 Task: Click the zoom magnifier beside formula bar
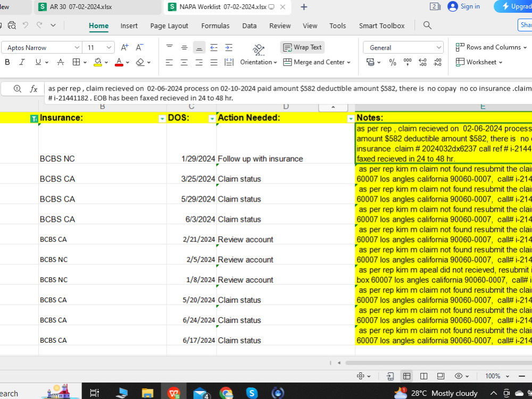[18, 89]
